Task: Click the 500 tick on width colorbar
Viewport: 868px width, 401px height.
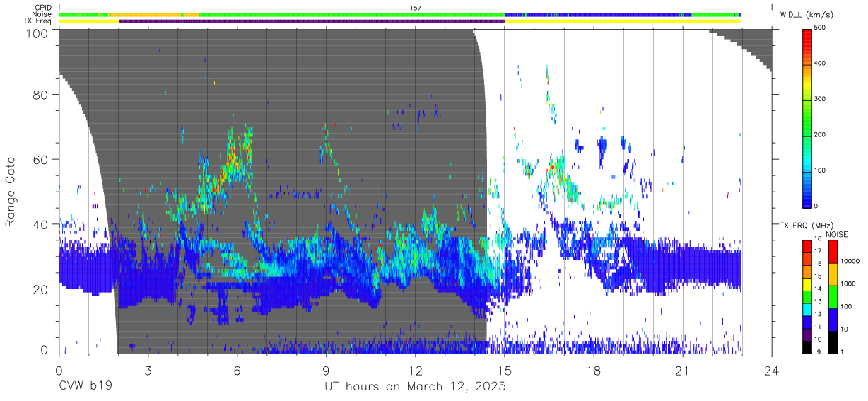Action: (x=821, y=29)
